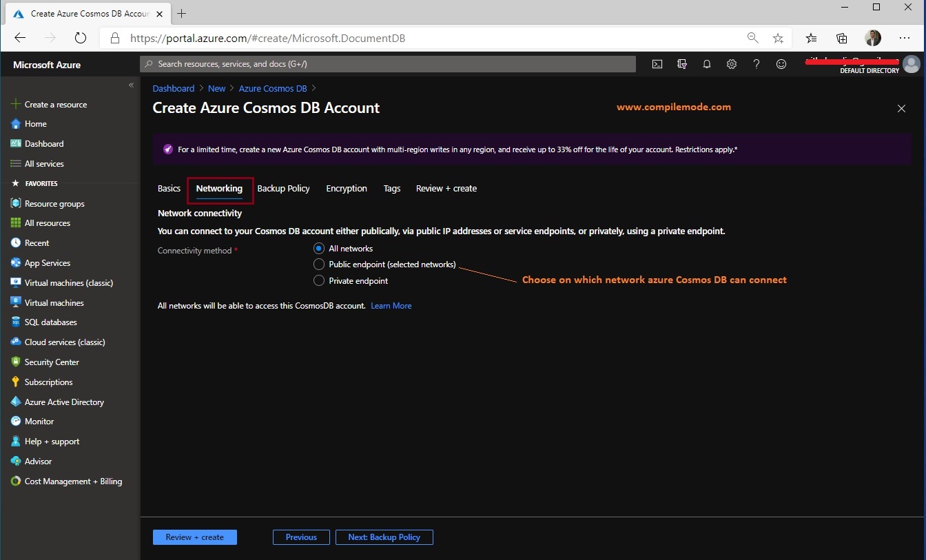Open the Learn More link

[391, 306]
